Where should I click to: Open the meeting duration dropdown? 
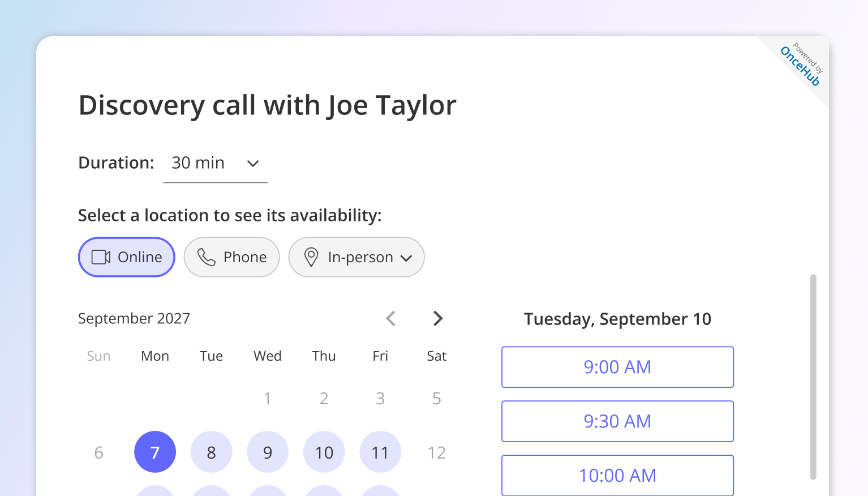coord(215,164)
